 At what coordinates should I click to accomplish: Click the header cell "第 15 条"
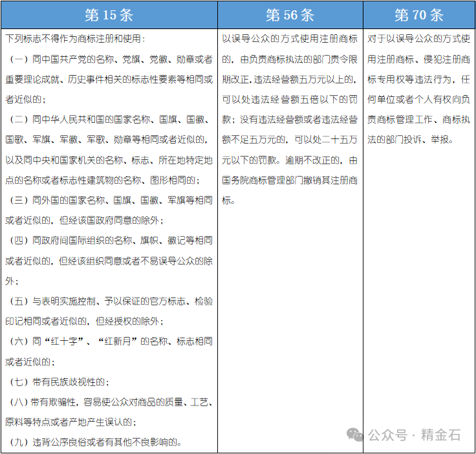(x=109, y=15)
